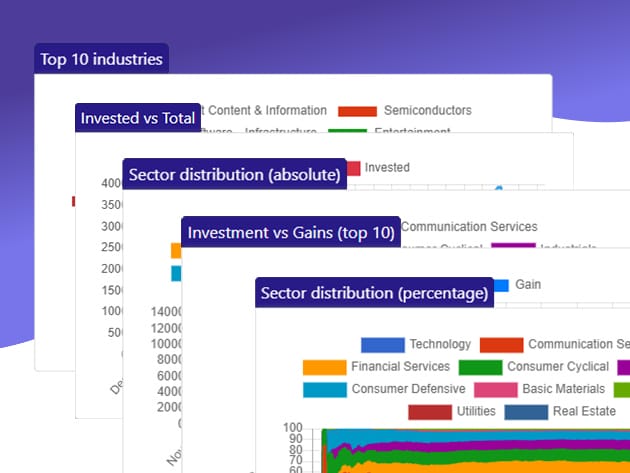Click the Communication Services legend text
This screenshot has height=473, width=630.
coord(469,227)
